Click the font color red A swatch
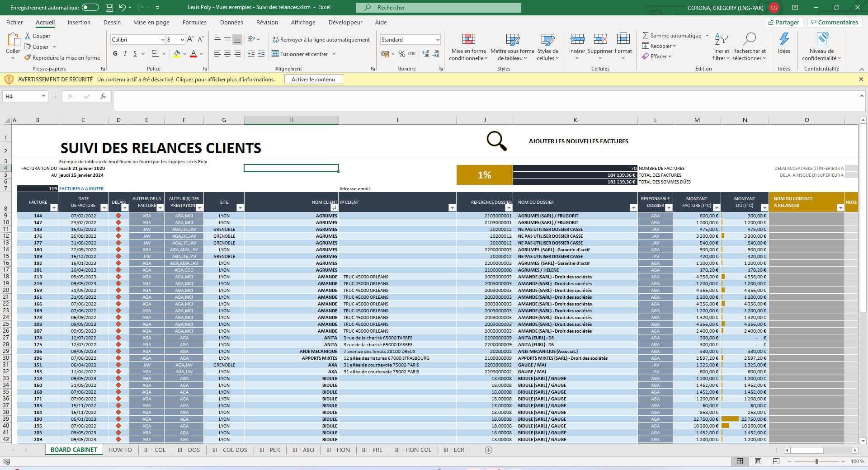Viewport: 868px width, 470px height. (x=193, y=54)
